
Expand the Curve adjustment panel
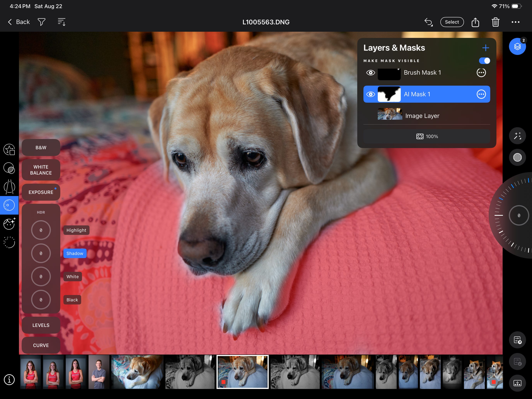pyautogui.click(x=41, y=345)
